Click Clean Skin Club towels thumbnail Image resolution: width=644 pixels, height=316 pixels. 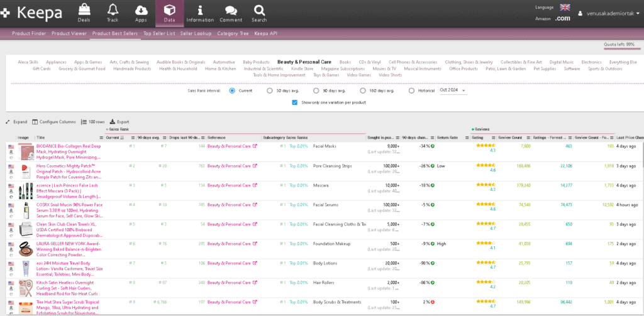25,230
